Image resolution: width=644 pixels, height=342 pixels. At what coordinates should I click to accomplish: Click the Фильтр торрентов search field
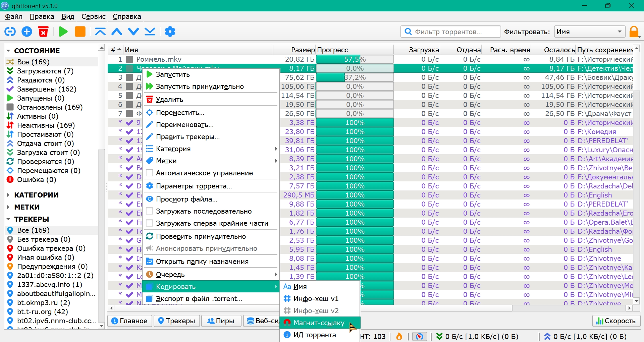point(450,32)
